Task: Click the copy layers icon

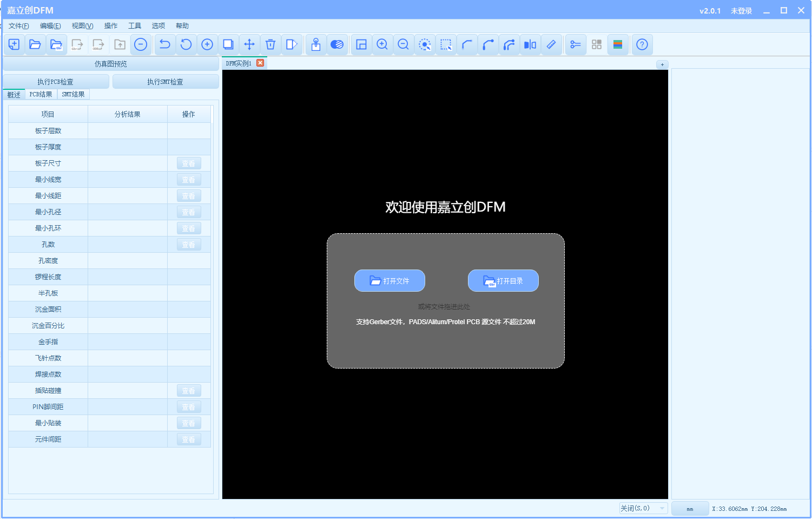Action: (x=228, y=44)
